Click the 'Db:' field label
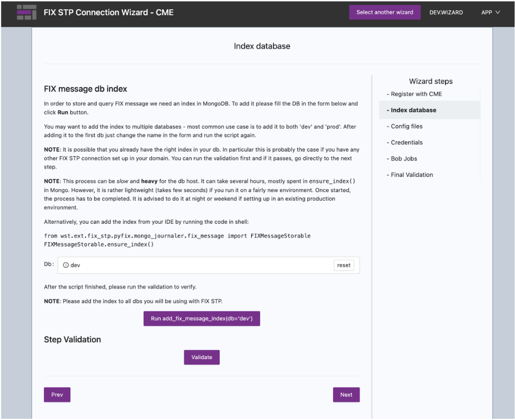 (x=49, y=264)
